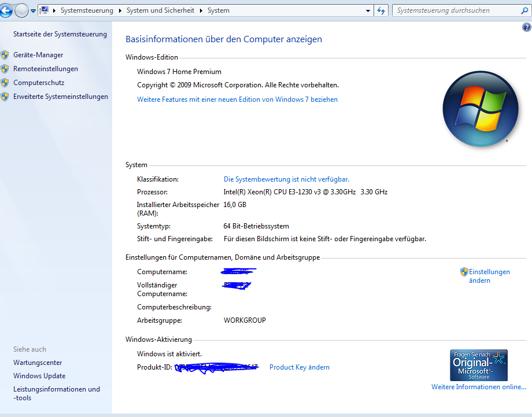Open help via the blue question mark

point(526,27)
